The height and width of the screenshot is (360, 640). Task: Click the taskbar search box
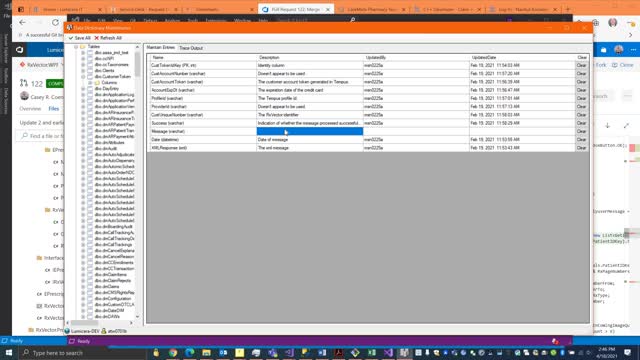tap(84, 353)
